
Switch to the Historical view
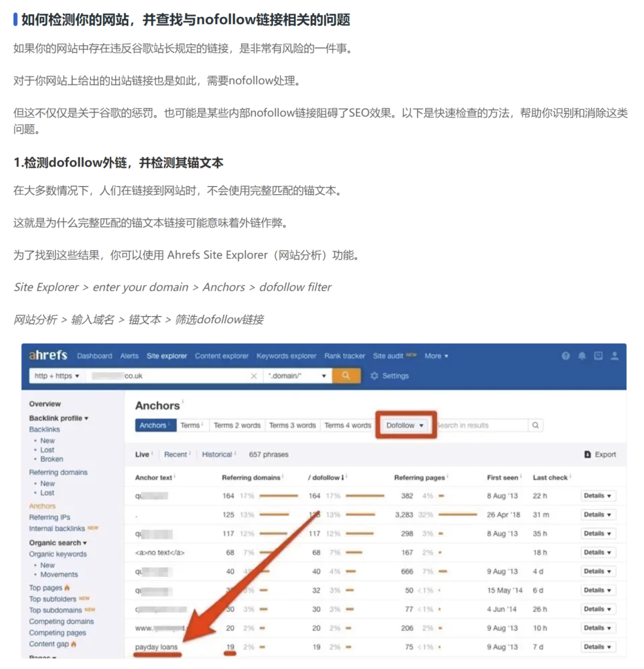pos(218,454)
